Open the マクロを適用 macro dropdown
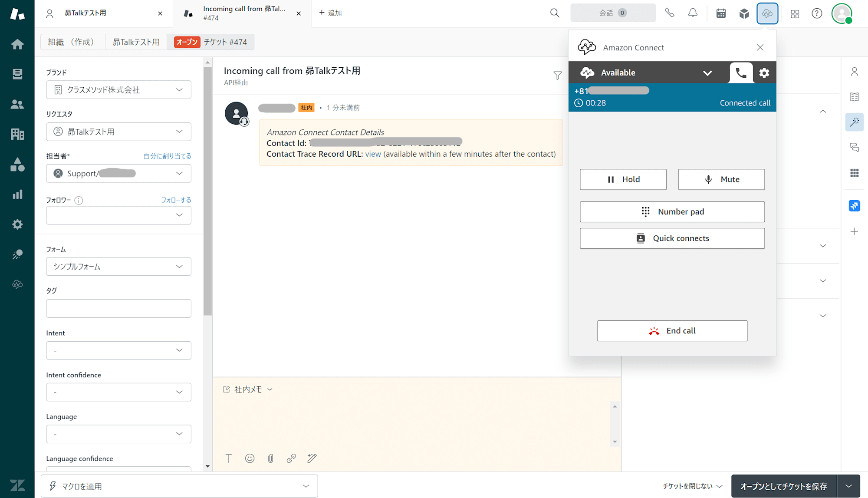 179,486
